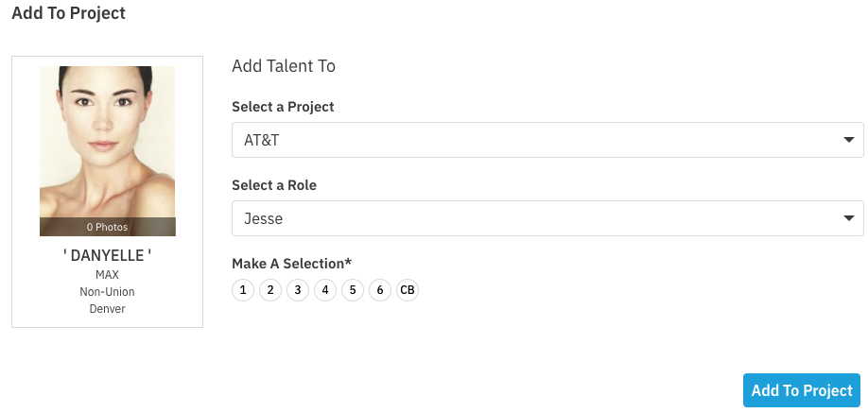Pick selection option 4
Image resolution: width=868 pixels, height=413 pixels.
click(x=325, y=290)
